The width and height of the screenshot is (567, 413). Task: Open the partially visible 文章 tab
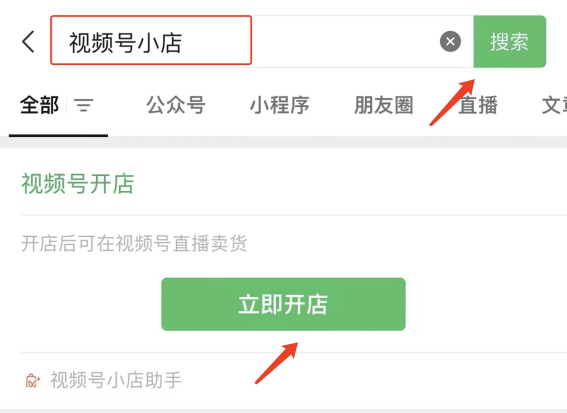pyautogui.click(x=554, y=105)
